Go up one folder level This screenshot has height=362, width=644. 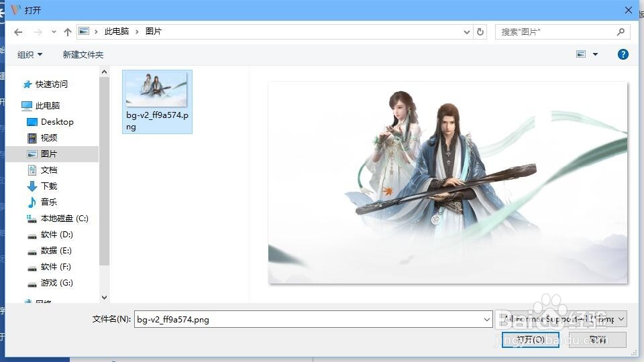[x=68, y=32]
